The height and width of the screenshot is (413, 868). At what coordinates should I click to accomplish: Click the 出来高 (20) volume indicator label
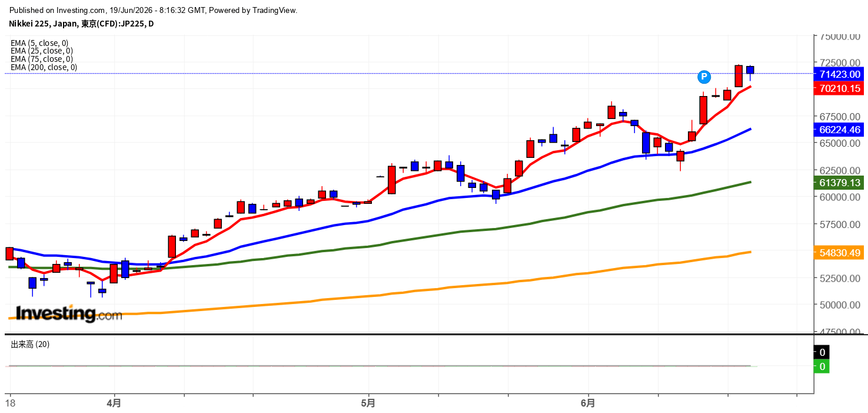[30, 344]
